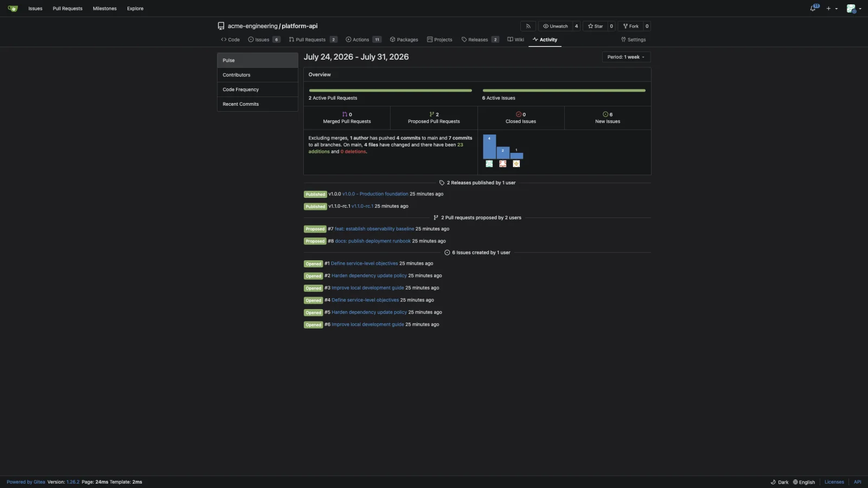Open the third contributor avatar under the chart
Image resolution: width=868 pixels, height=488 pixels.
click(516, 164)
